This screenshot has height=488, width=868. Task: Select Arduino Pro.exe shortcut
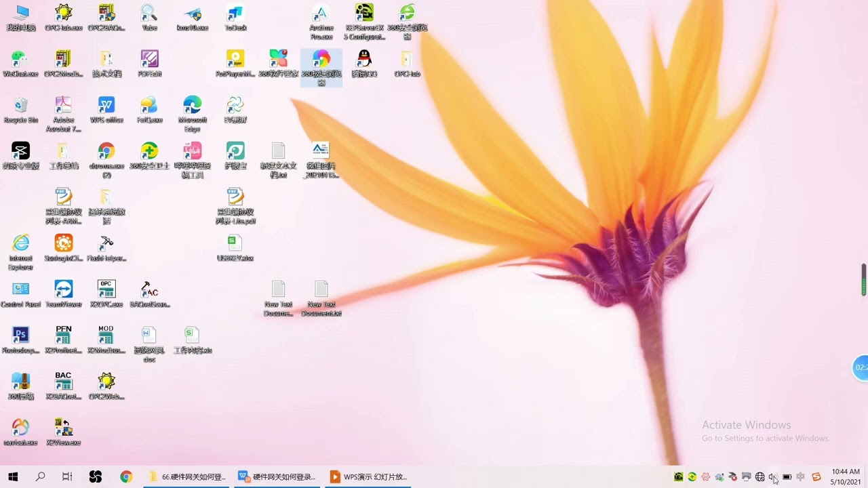(x=321, y=22)
